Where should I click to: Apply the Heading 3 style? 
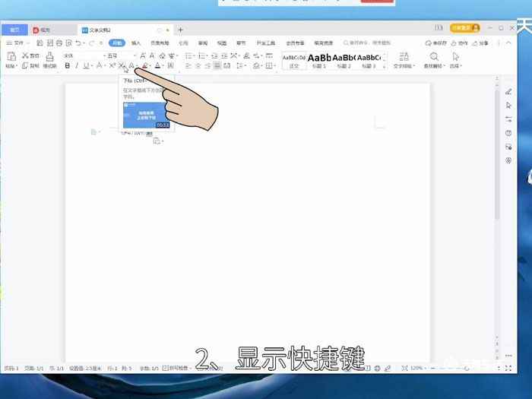click(x=369, y=62)
